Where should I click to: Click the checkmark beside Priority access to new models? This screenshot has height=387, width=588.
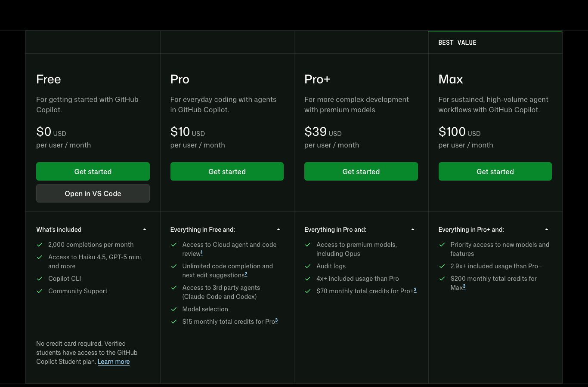pyautogui.click(x=442, y=245)
